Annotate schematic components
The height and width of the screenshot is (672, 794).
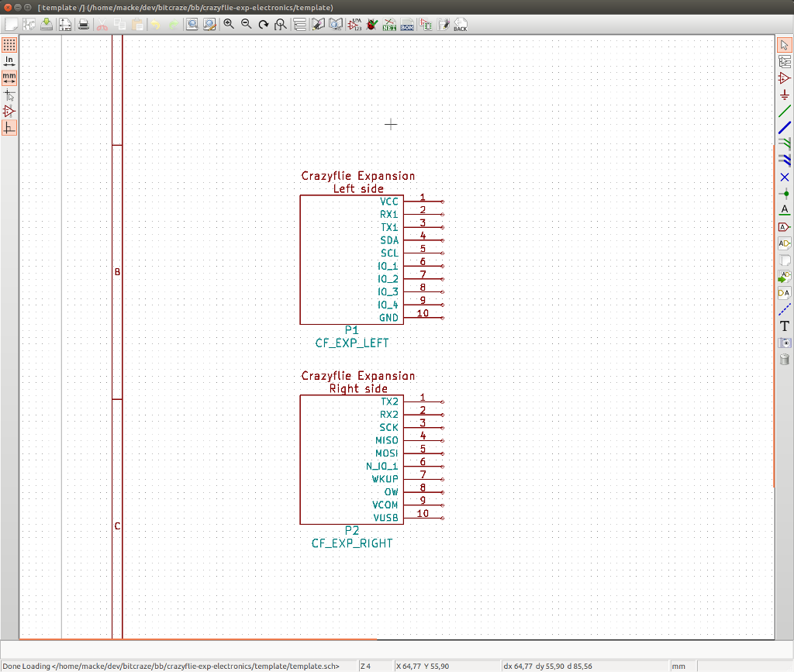point(354,24)
